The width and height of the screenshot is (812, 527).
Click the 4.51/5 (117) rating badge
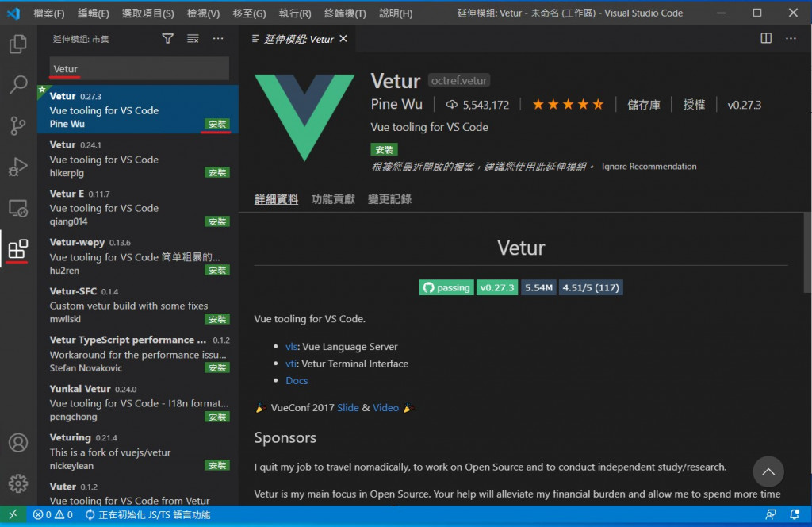click(x=590, y=287)
